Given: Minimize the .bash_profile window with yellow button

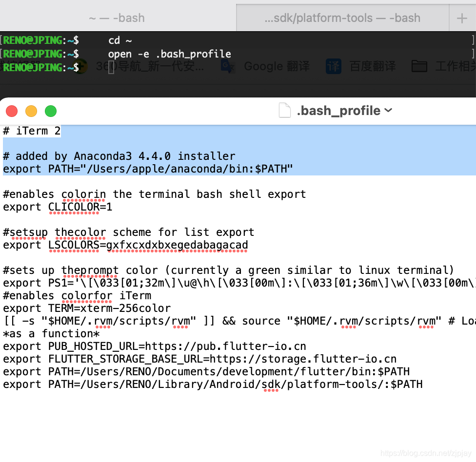Looking at the screenshot, I should click(31, 111).
